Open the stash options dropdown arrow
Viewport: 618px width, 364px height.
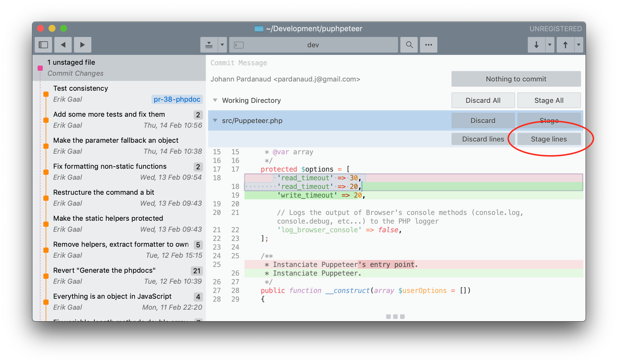coord(222,45)
